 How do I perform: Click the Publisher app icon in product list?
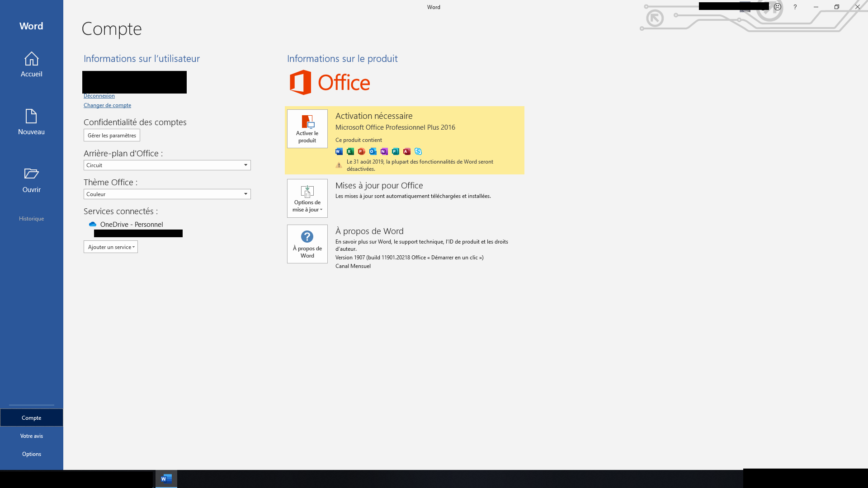point(396,151)
